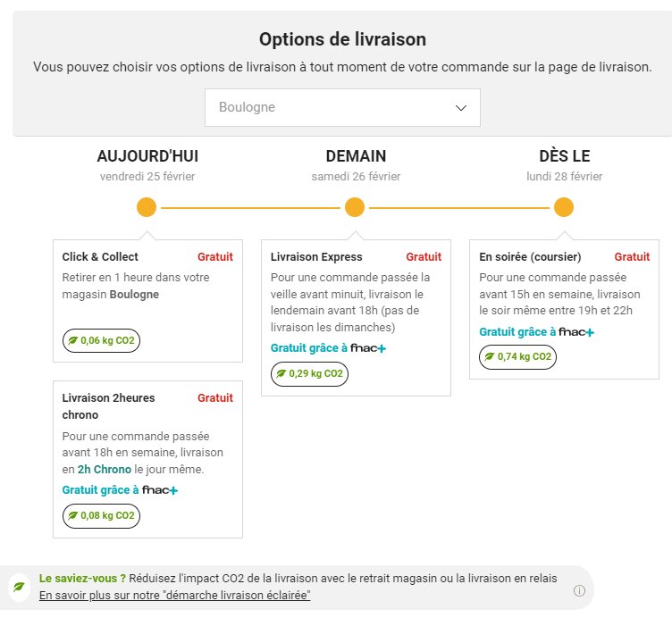The image size is (672, 626).
Task: Click fnac+ logo in Livraison Express card
Action: [368, 348]
